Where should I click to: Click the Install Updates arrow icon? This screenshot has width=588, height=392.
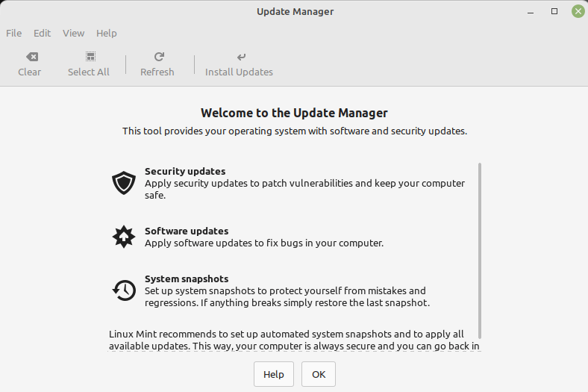240,57
